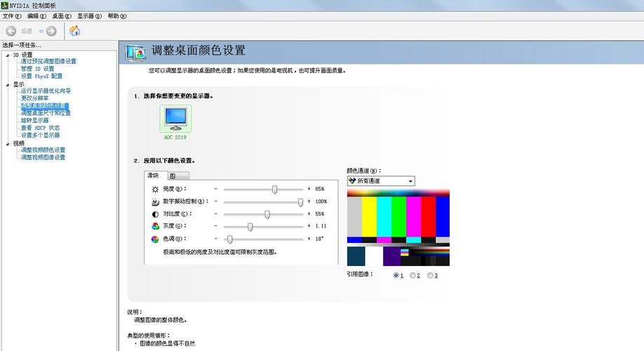The width and height of the screenshot is (644, 351).
Task: Click the header desktop color settings icon
Action: click(135, 53)
